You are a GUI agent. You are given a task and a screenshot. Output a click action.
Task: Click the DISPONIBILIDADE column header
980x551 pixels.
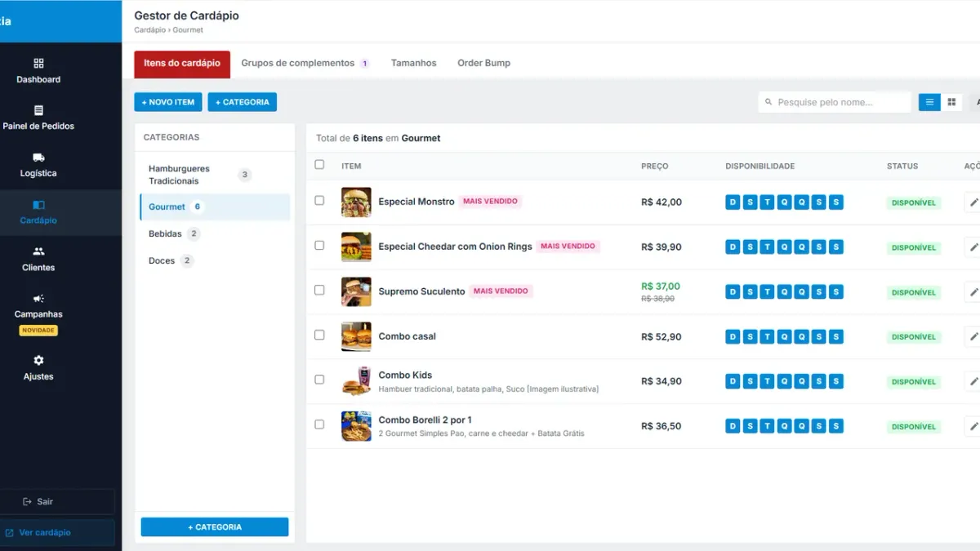pyautogui.click(x=759, y=167)
